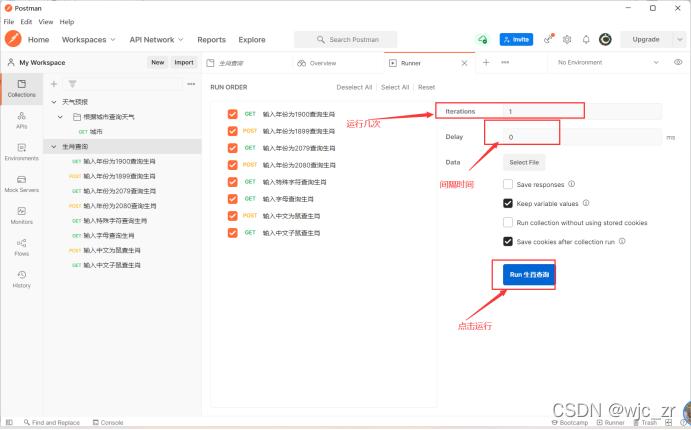
Task: Open the Console in status bar
Action: 108,422
